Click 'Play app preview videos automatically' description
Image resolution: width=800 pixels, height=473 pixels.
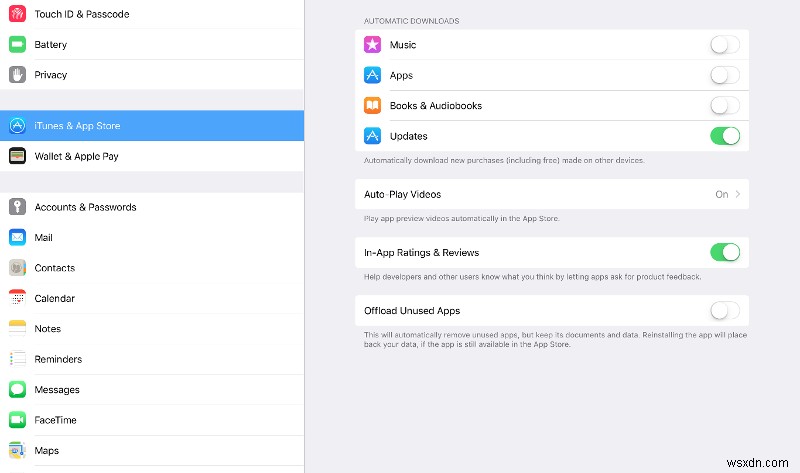tap(461, 218)
